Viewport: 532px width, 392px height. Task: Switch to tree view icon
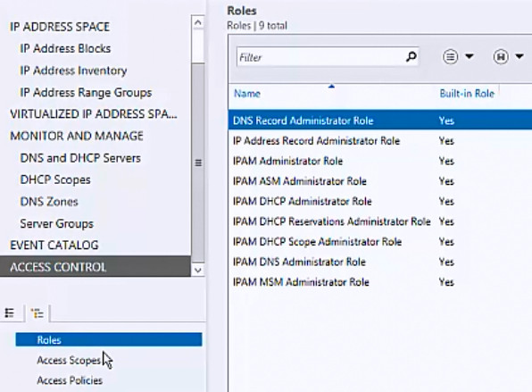tap(37, 313)
